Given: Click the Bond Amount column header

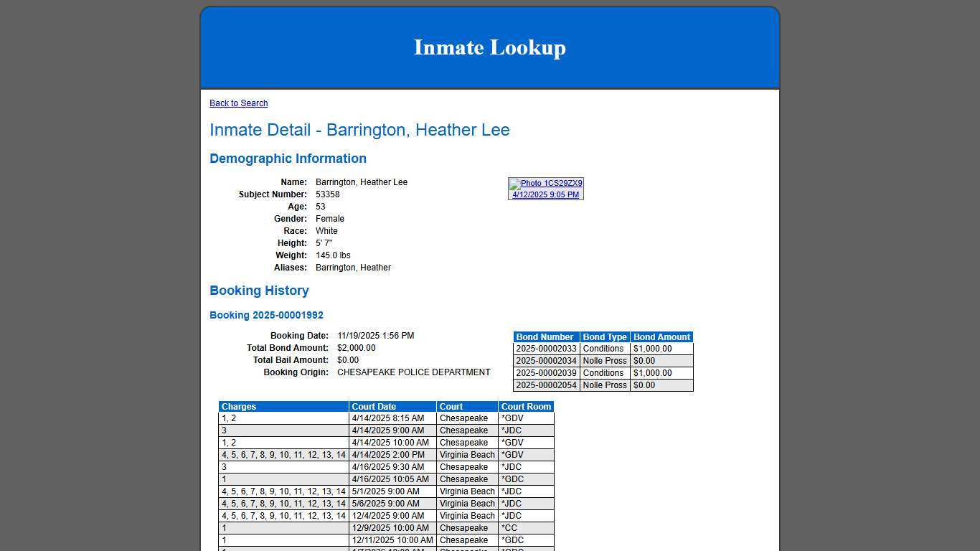Looking at the screenshot, I should coord(661,336).
